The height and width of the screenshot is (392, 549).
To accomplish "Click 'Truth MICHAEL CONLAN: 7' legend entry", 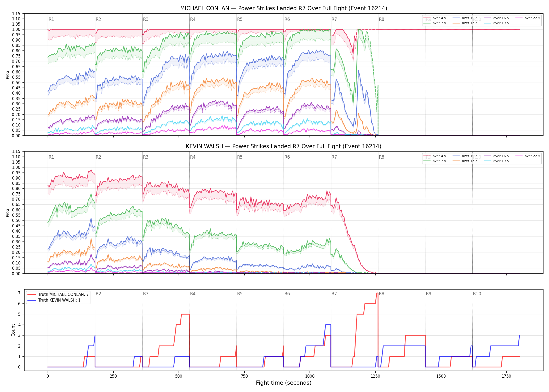I will click(x=58, y=294).
